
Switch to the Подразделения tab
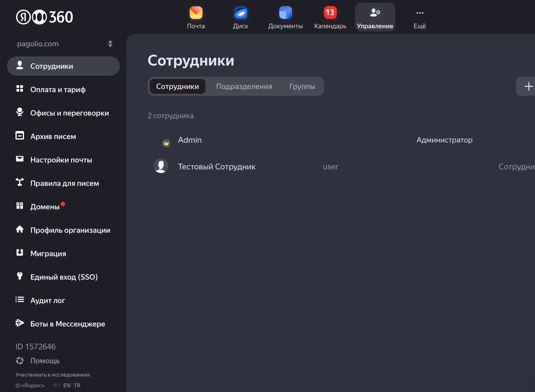point(244,86)
